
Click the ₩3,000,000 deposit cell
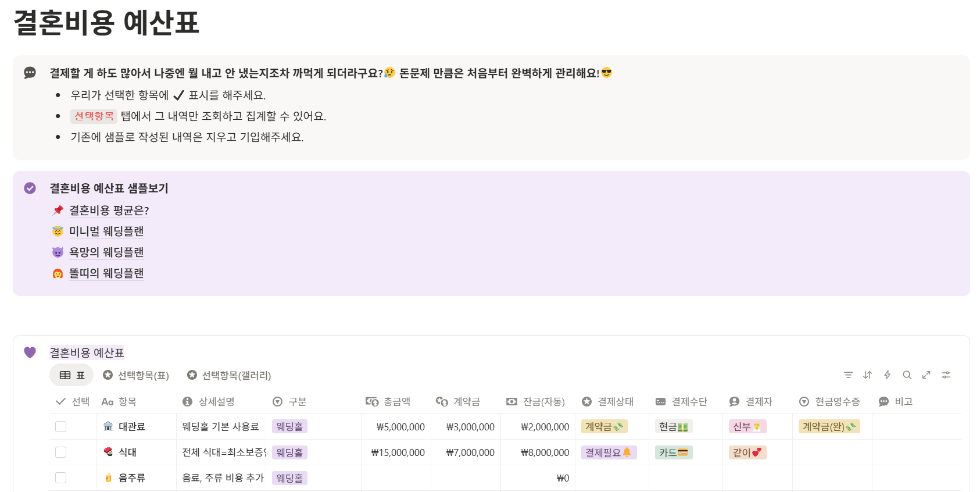click(x=466, y=426)
